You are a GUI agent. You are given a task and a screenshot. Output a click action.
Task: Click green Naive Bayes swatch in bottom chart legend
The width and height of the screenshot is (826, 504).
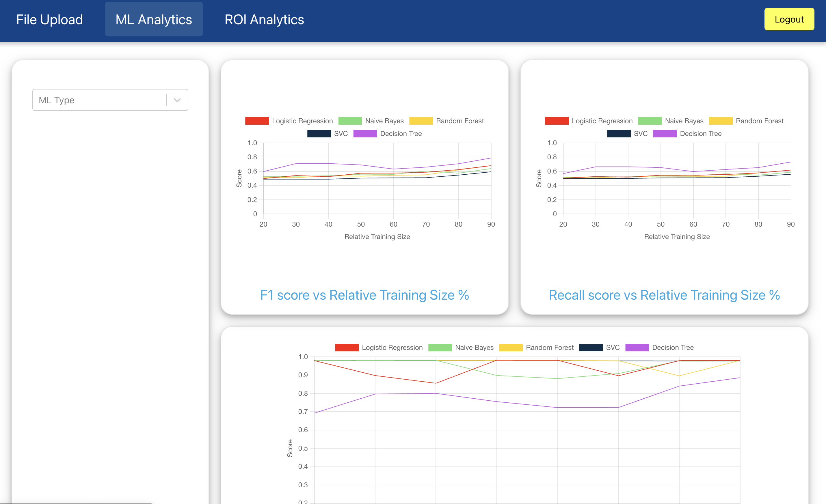pyautogui.click(x=440, y=348)
